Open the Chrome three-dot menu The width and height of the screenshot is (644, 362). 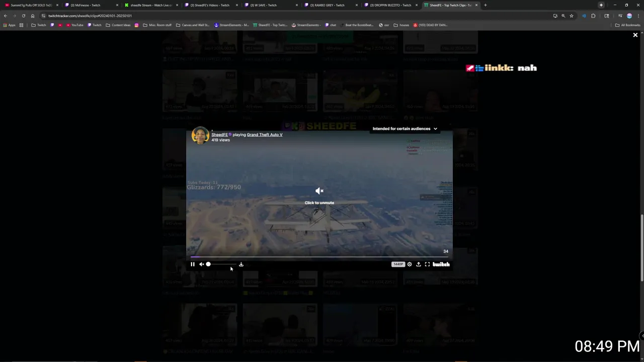pyautogui.click(x=637, y=16)
